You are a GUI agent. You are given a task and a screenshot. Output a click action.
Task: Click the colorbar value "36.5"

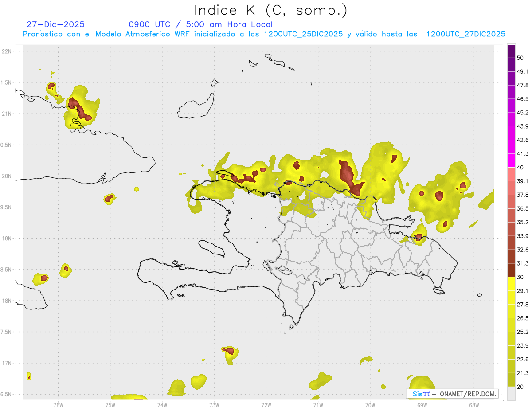tap(523, 208)
